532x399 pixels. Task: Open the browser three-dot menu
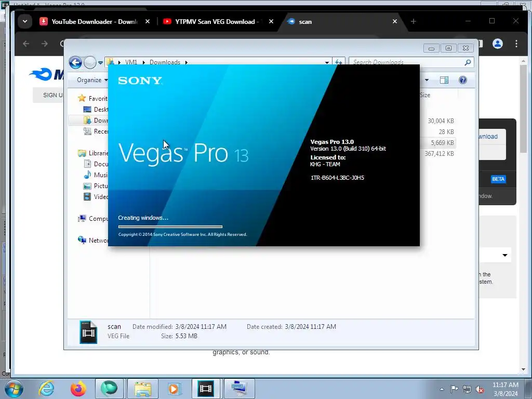pyautogui.click(x=516, y=44)
